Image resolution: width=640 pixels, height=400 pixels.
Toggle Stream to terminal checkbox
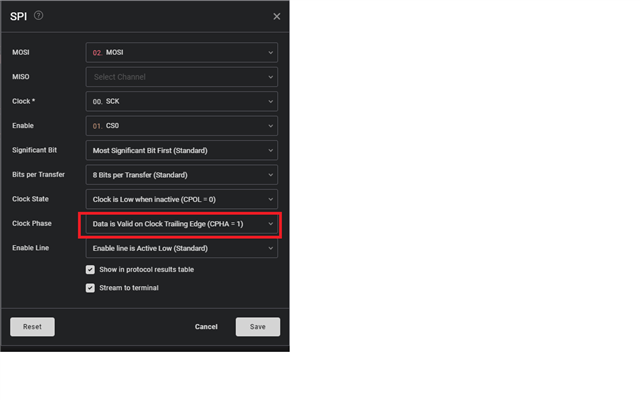91,288
